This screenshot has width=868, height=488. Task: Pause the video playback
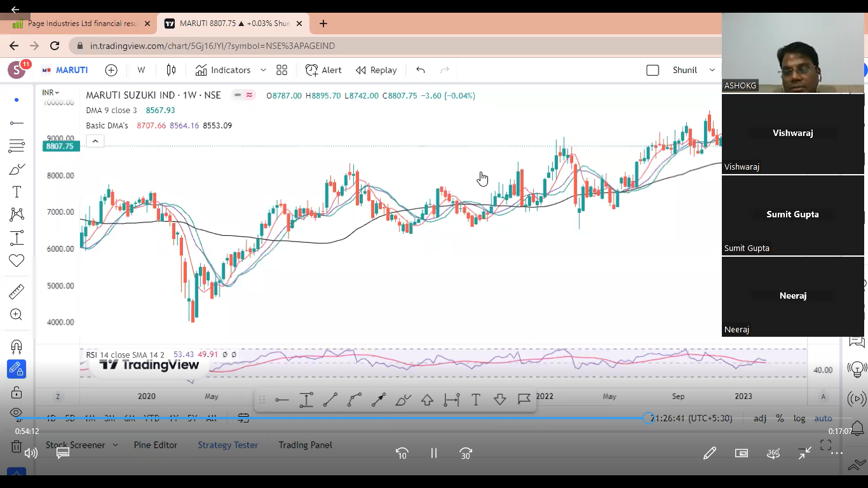point(434,453)
